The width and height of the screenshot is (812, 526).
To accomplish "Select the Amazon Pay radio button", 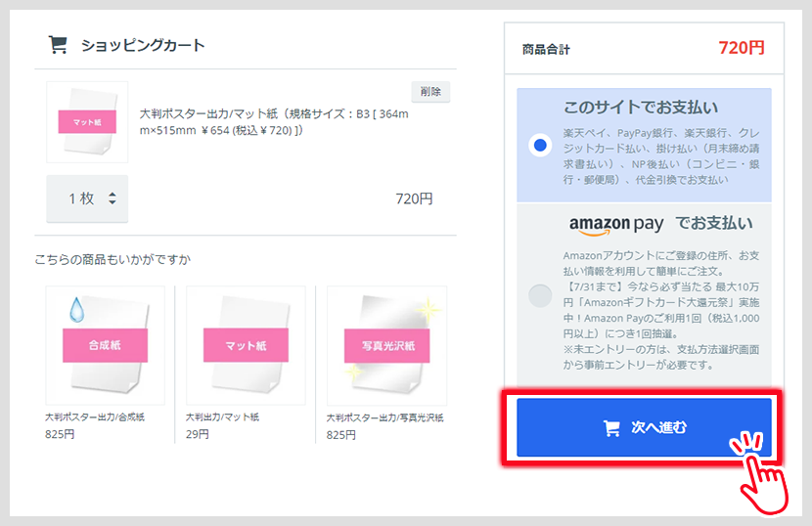I will (x=539, y=295).
